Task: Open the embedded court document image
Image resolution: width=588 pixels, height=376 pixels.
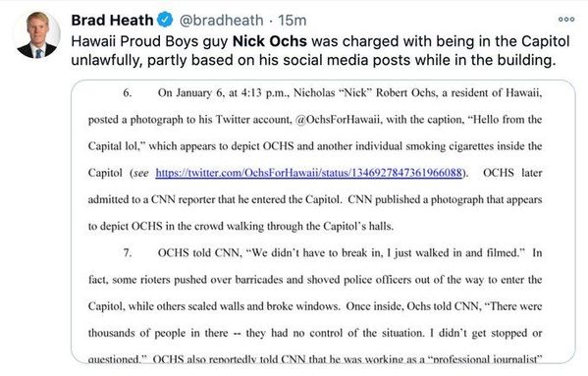Action: [323, 222]
